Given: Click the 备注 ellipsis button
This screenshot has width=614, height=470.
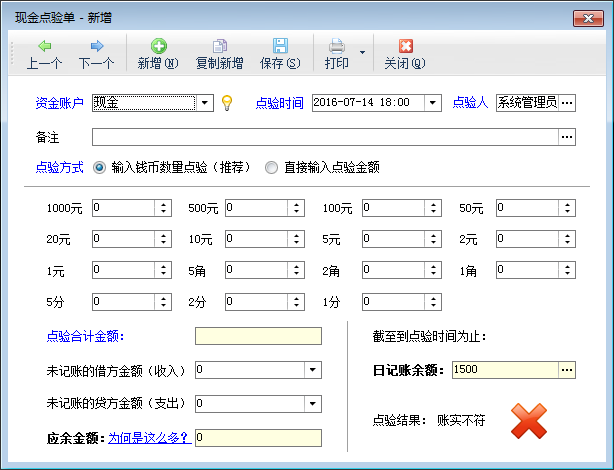Looking at the screenshot, I should pyautogui.click(x=567, y=137).
